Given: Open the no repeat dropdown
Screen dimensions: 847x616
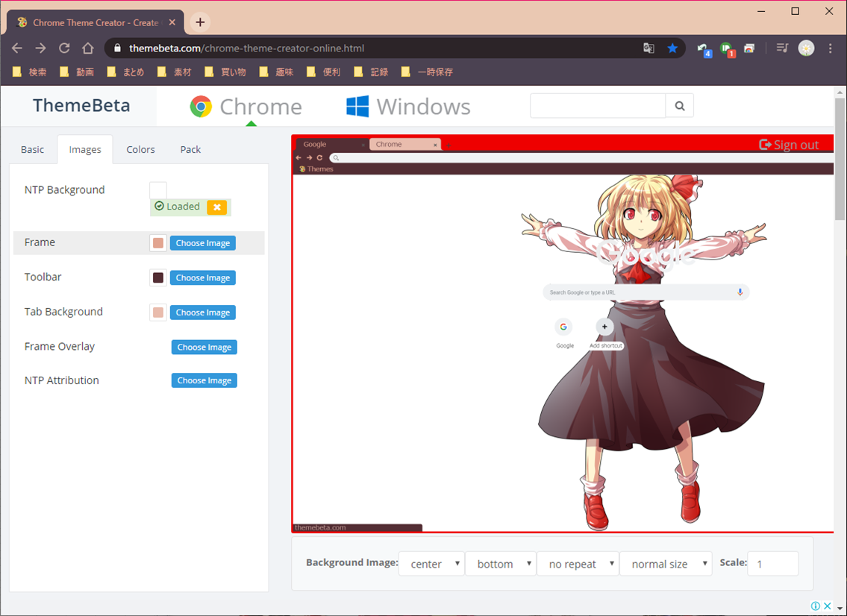Looking at the screenshot, I should coord(578,564).
